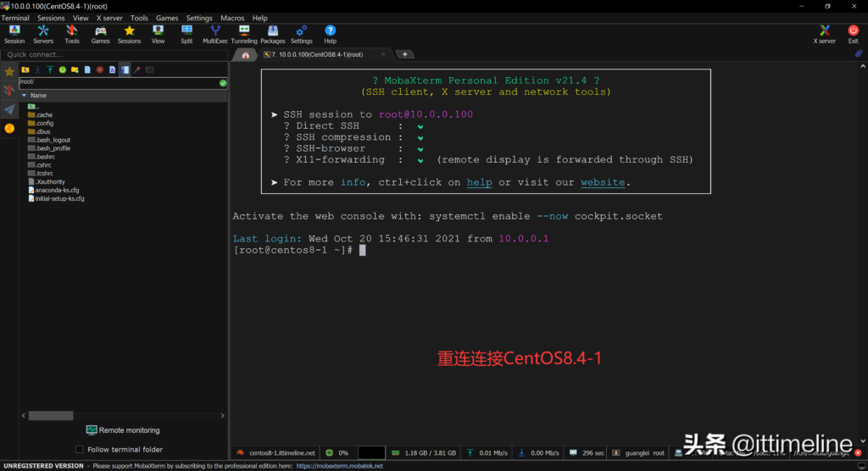
Task: Launch X server from top-right icon
Action: (824, 34)
